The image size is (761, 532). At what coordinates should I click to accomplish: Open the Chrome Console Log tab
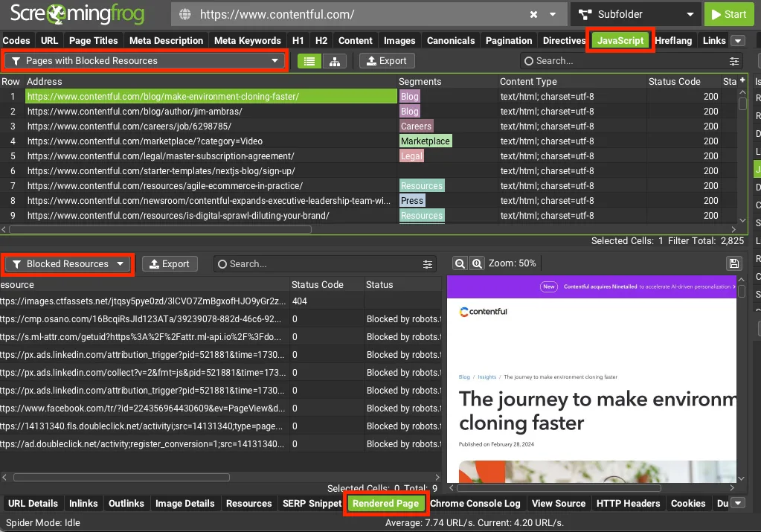[x=475, y=504]
